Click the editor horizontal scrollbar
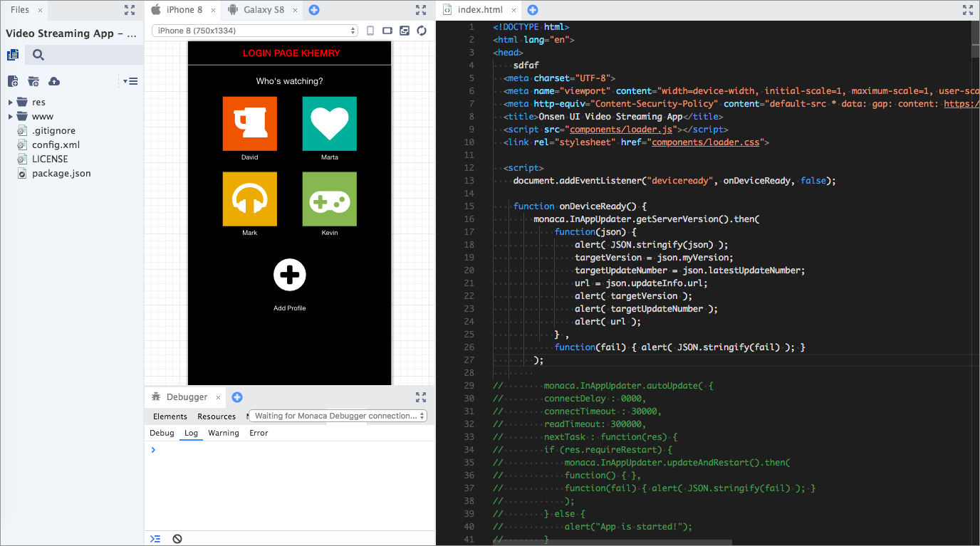Image resolution: width=980 pixels, height=546 pixels. pyautogui.click(x=612, y=542)
